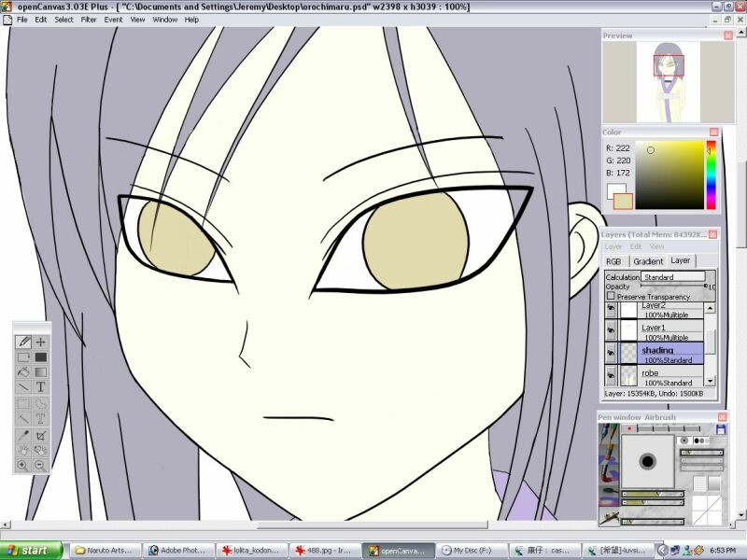Click the Zoom Out magnifier tool
Screen dimensions: 747x560
click(40, 465)
